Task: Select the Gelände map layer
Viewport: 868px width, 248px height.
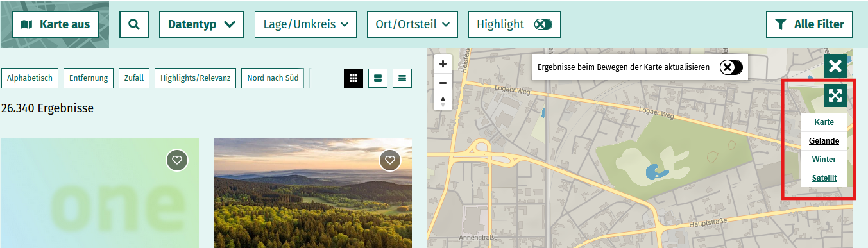Action: (x=824, y=141)
